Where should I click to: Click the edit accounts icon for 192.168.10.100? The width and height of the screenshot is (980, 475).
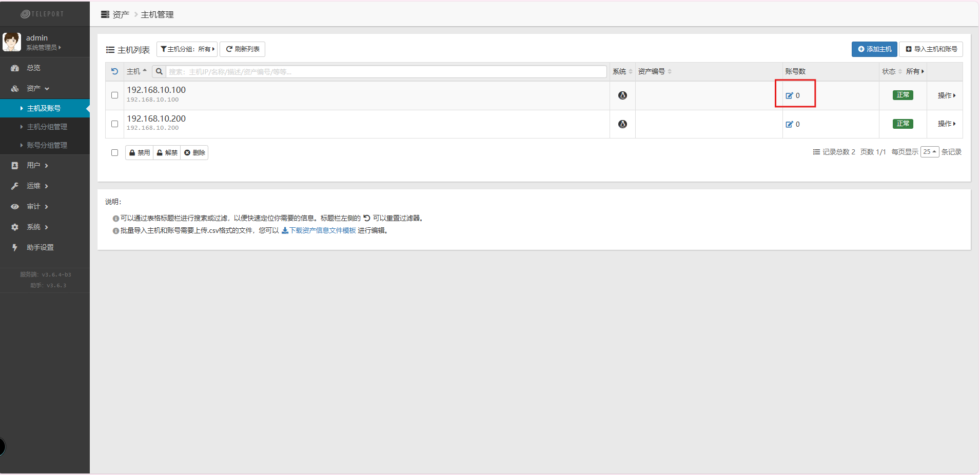click(x=789, y=95)
